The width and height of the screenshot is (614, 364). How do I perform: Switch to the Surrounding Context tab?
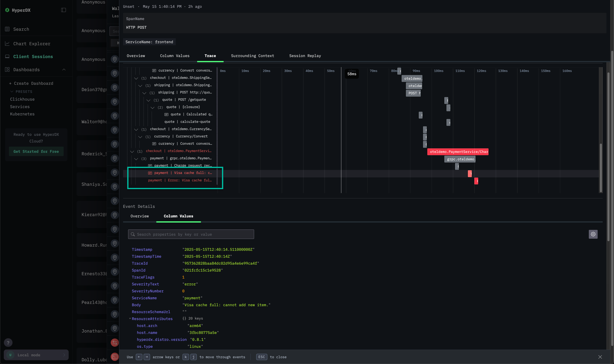[252, 56]
